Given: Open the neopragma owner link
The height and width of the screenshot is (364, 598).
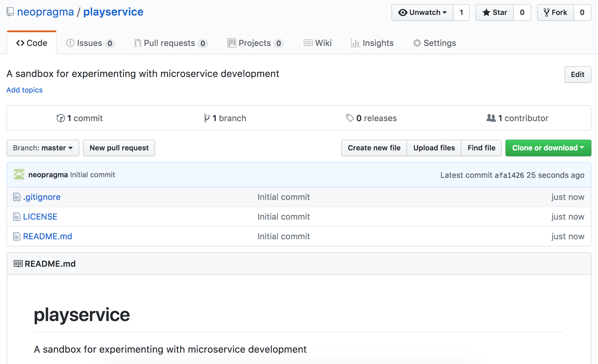Looking at the screenshot, I should [x=45, y=12].
